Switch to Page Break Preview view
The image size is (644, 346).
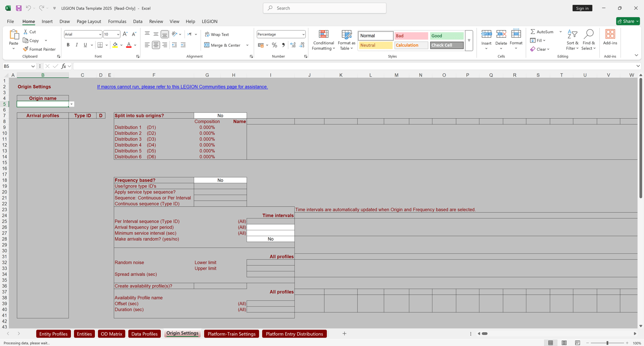tap(577, 343)
